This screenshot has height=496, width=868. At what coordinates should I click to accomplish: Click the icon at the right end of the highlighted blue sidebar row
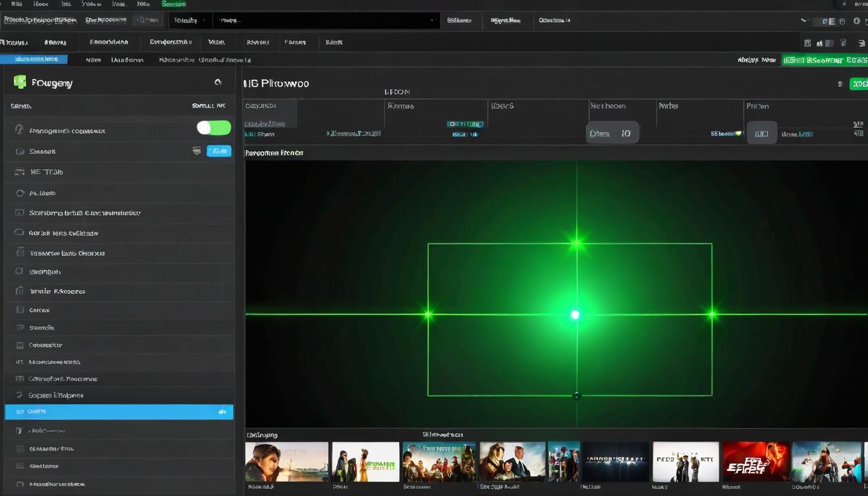222,411
